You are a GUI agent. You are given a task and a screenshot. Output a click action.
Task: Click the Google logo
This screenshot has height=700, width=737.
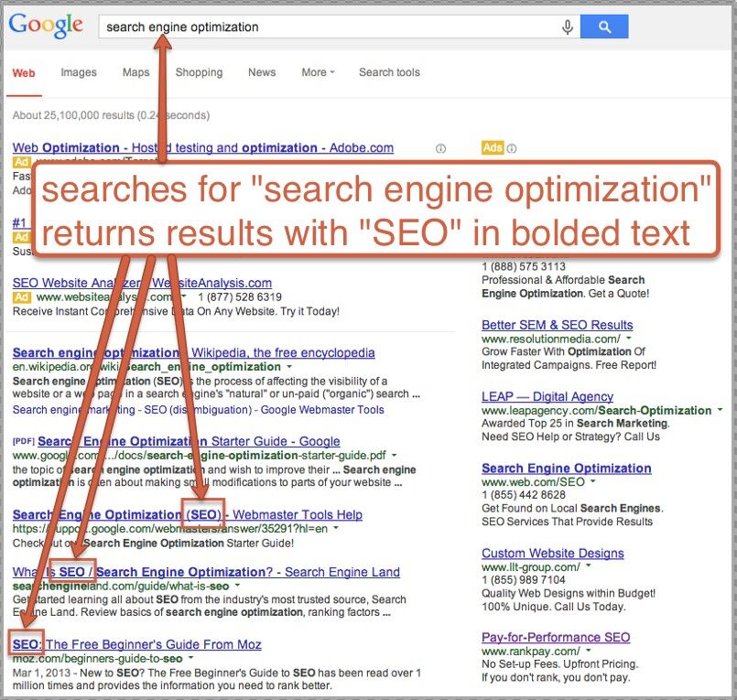pyautogui.click(x=46, y=27)
